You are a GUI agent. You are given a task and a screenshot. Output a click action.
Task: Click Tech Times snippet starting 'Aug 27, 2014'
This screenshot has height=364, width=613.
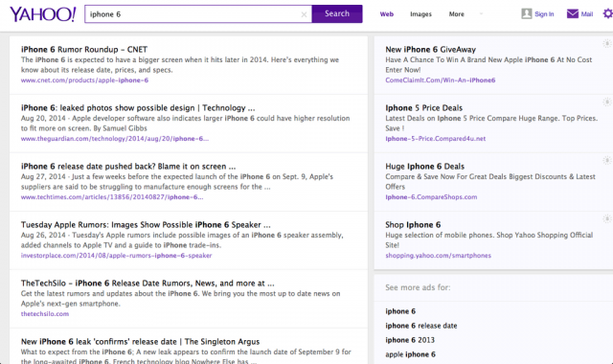177,181
